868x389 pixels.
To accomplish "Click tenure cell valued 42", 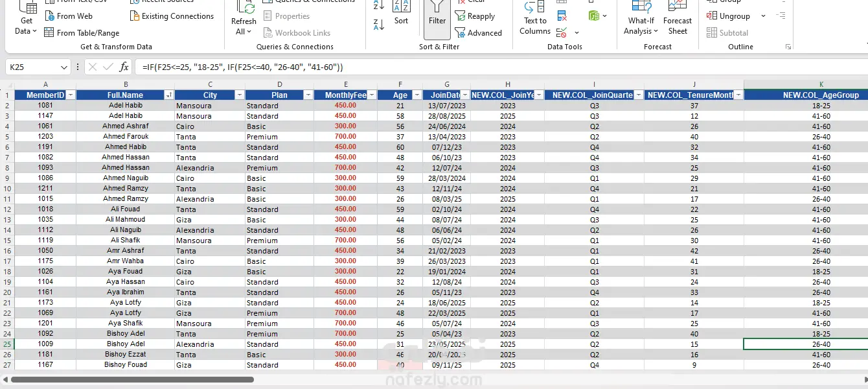I will (694, 251).
